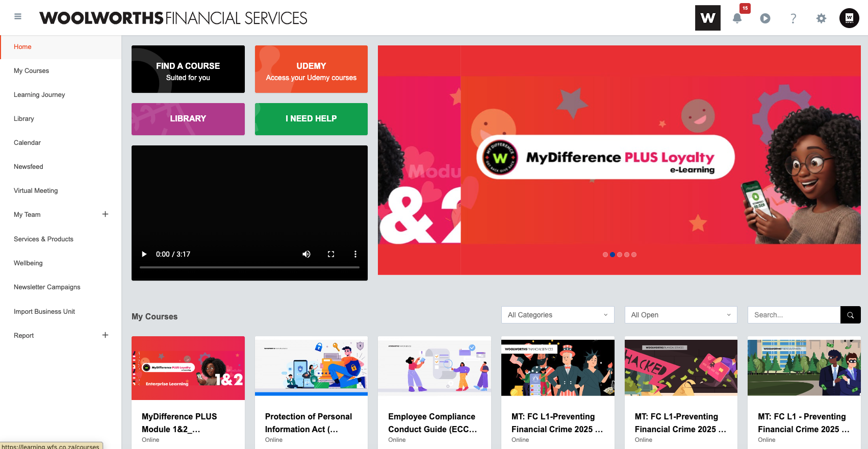Click the Employee Compliance Conduct Guide title
Screen dimensions: 868x449
tap(432, 423)
